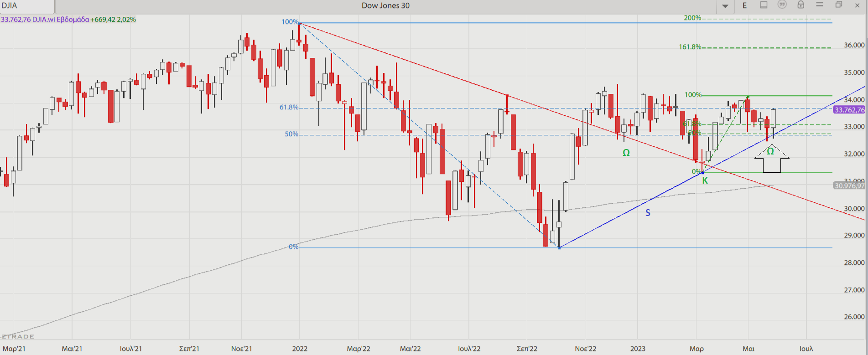868x355 pixels.
Task: Click the 26.000 price axis label
Action: point(854,317)
